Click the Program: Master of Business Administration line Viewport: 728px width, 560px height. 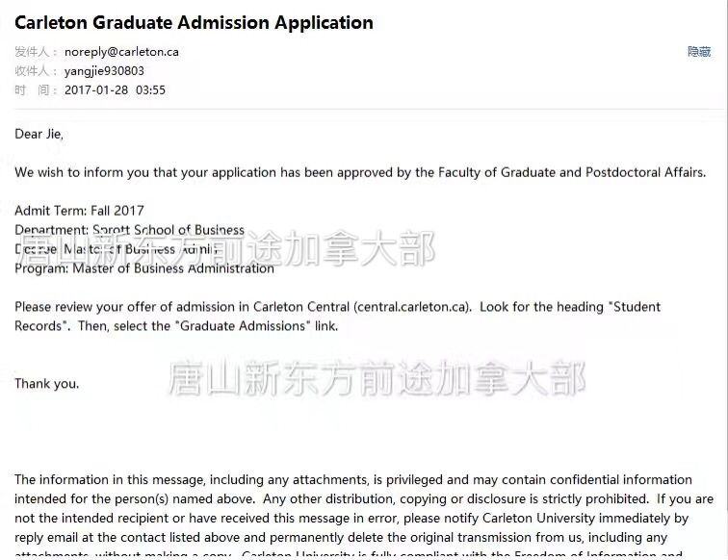click(144, 268)
